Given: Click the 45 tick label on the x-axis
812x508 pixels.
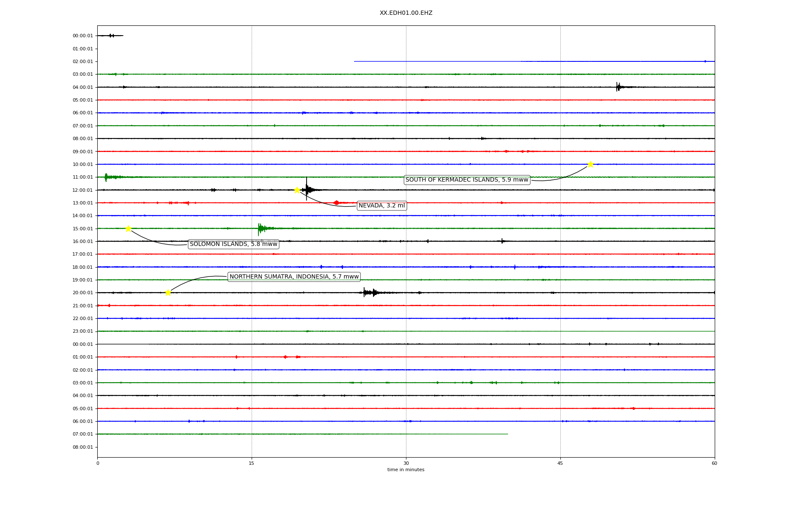Looking at the screenshot, I should (560, 463).
